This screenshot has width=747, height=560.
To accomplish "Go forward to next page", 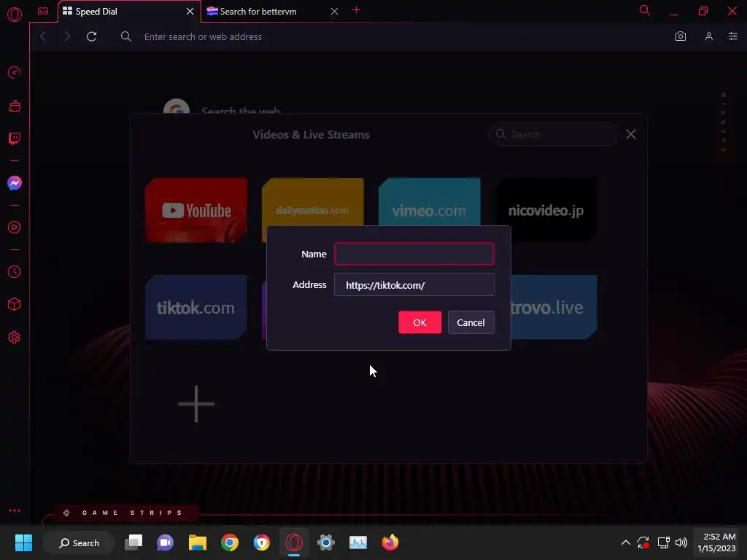I will 67,36.
